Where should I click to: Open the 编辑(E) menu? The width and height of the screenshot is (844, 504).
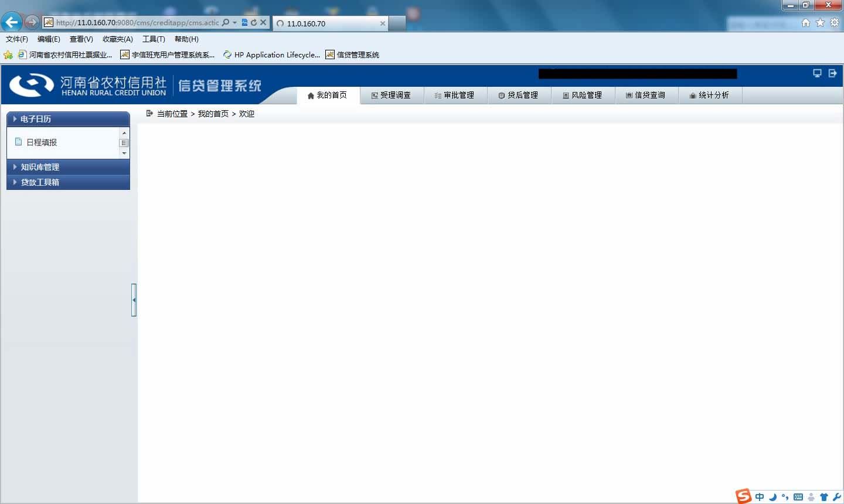[x=49, y=39]
